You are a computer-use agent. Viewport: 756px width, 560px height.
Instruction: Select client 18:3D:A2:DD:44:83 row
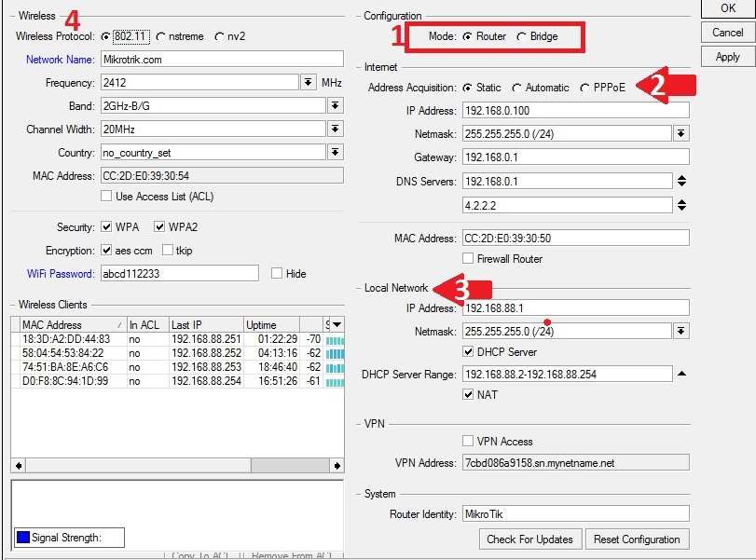177,339
